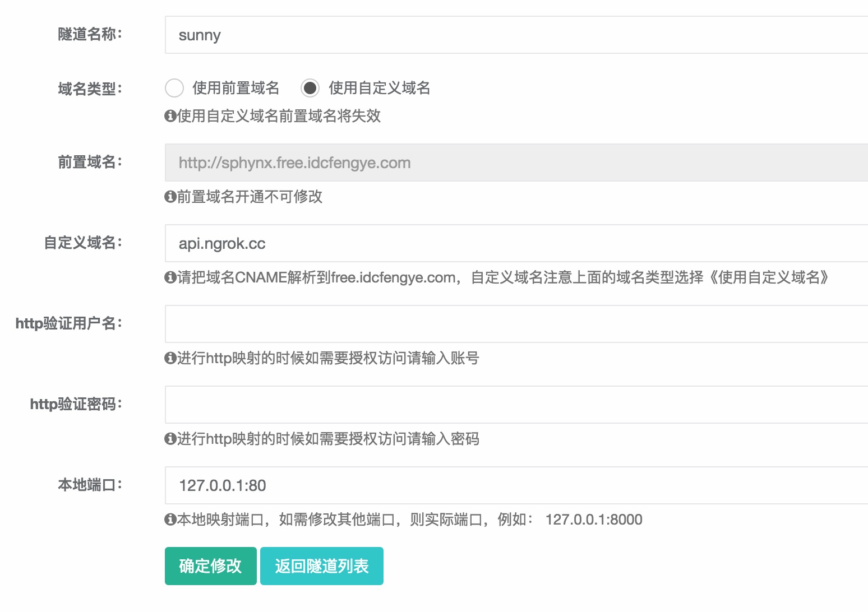Click info icon beside CNAME解析 hint
The width and height of the screenshot is (868, 612).
point(170,277)
